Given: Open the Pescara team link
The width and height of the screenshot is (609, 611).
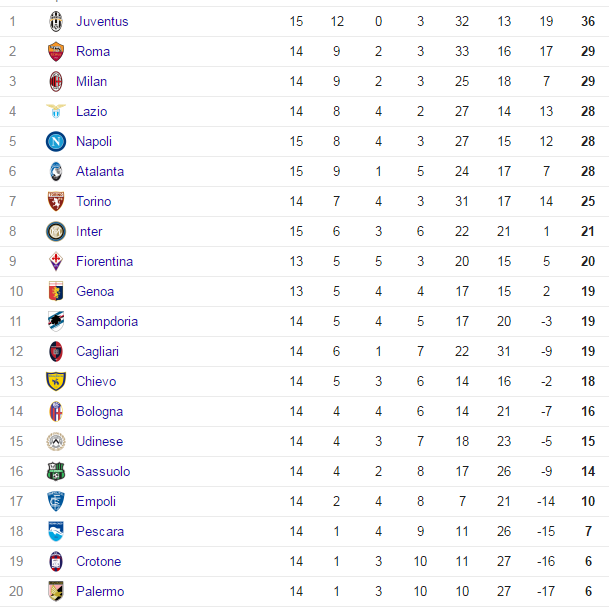Looking at the screenshot, I should 98,531.
